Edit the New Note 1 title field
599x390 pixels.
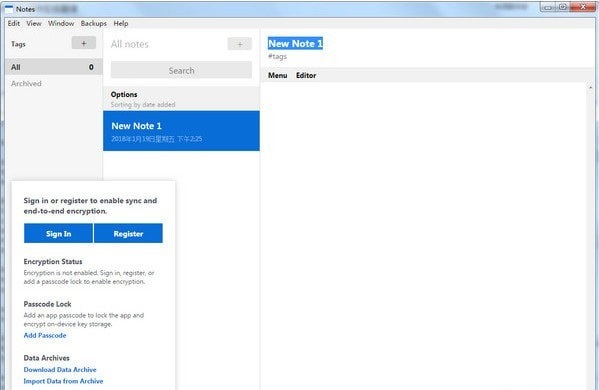coord(295,44)
